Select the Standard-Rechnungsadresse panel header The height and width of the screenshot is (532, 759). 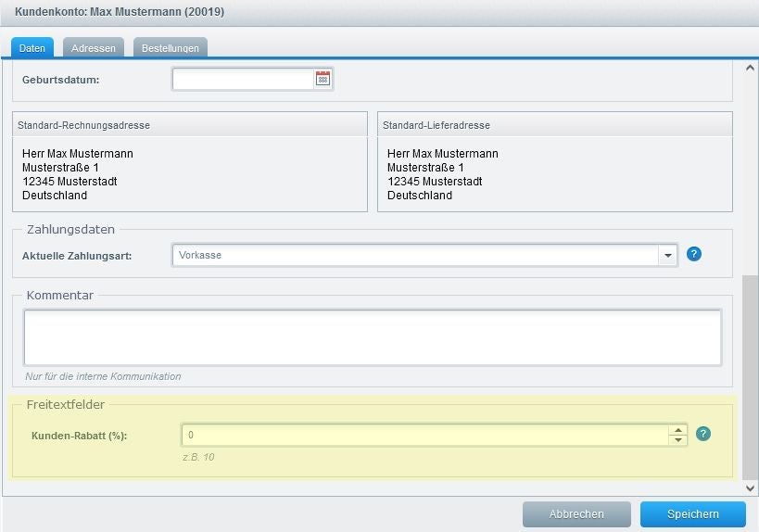[190, 125]
